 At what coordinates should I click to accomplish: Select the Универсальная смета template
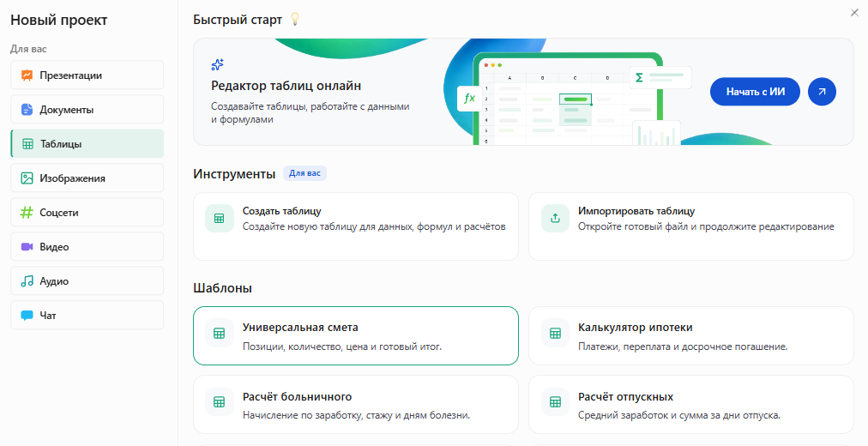356,336
